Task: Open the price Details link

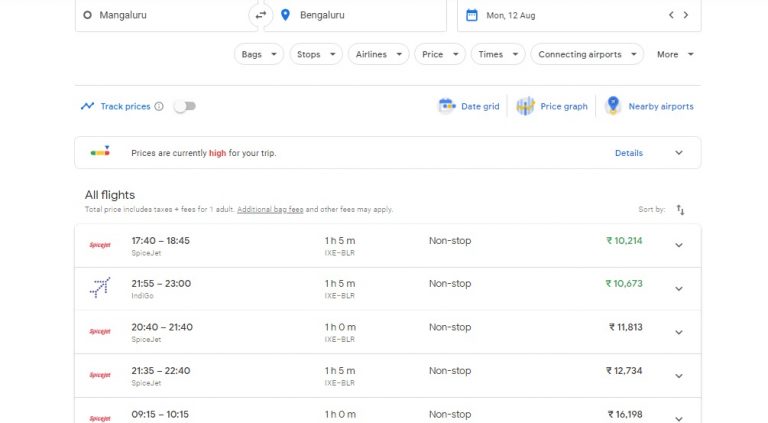Action: point(629,153)
